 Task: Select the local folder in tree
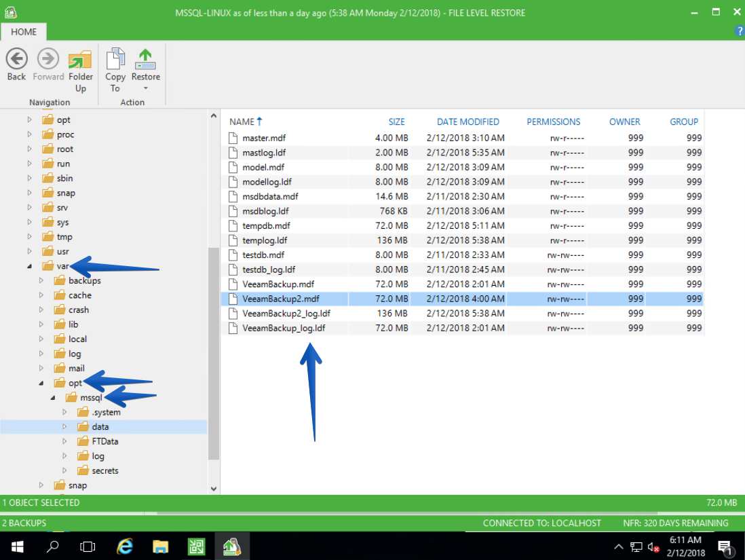click(77, 339)
